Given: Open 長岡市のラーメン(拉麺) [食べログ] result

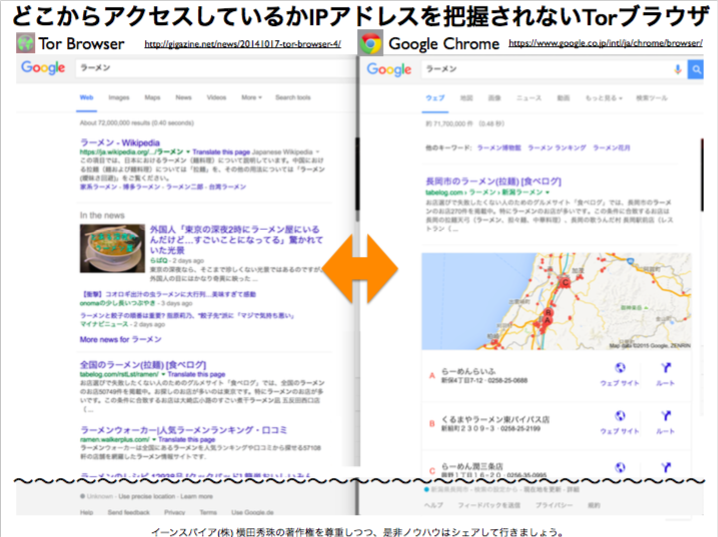Looking at the screenshot, I should pos(493,181).
